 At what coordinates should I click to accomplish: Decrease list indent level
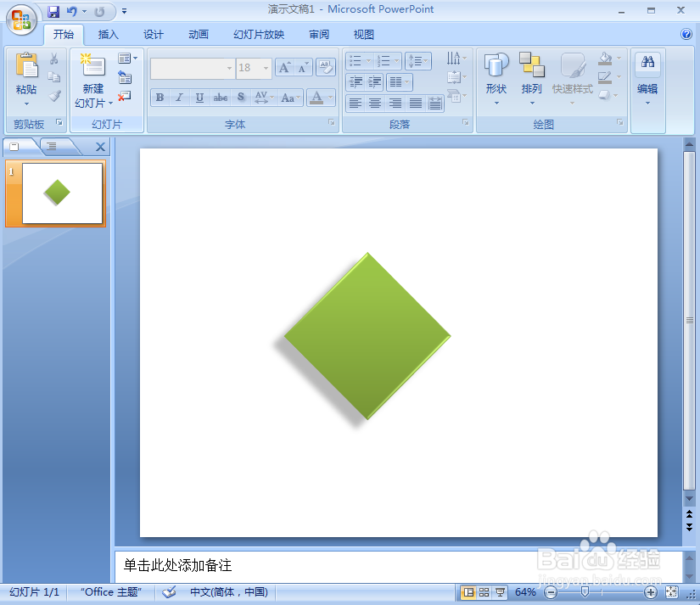[356, 82]
